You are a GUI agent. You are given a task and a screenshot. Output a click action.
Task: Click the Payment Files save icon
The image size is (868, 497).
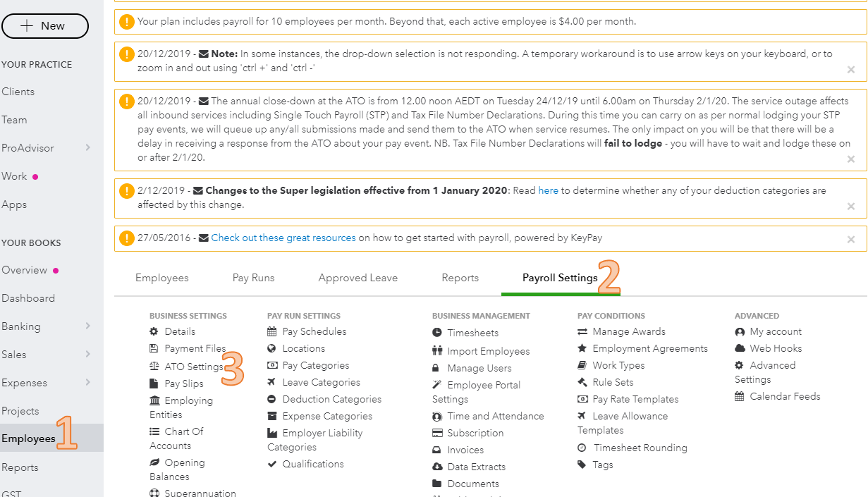tap(154, 348)
